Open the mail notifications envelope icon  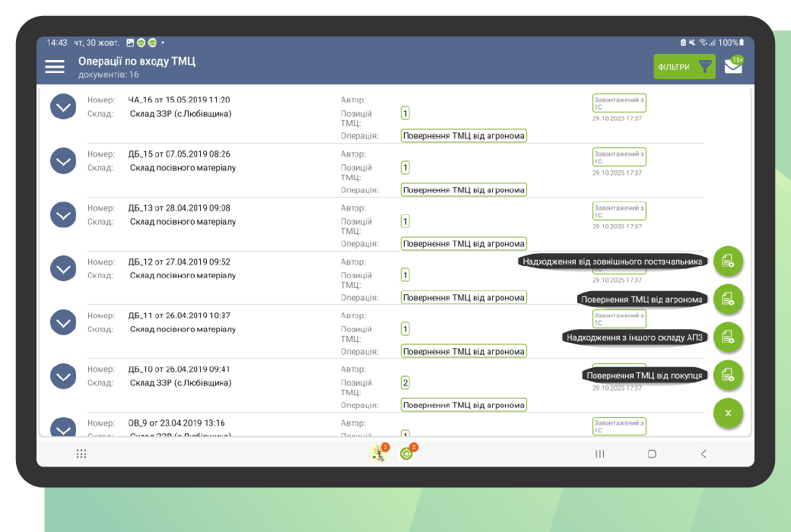tap(733, 66)
